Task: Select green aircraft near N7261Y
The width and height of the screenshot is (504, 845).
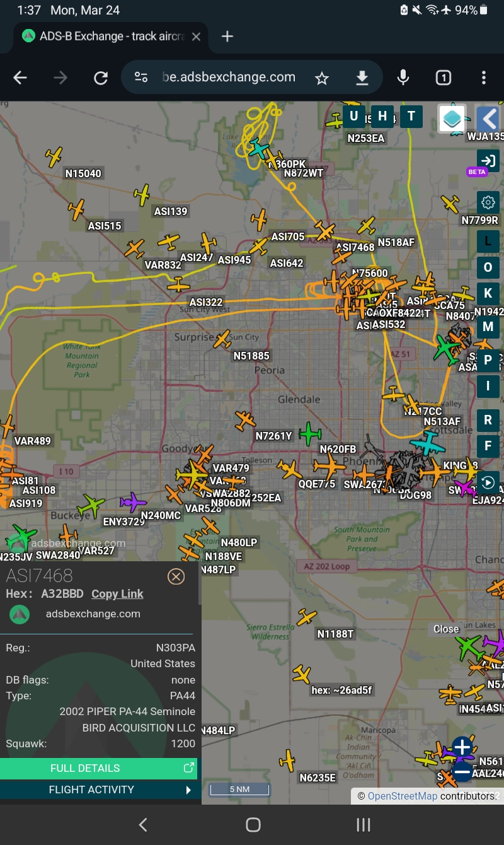Action: tap(310, 433)
